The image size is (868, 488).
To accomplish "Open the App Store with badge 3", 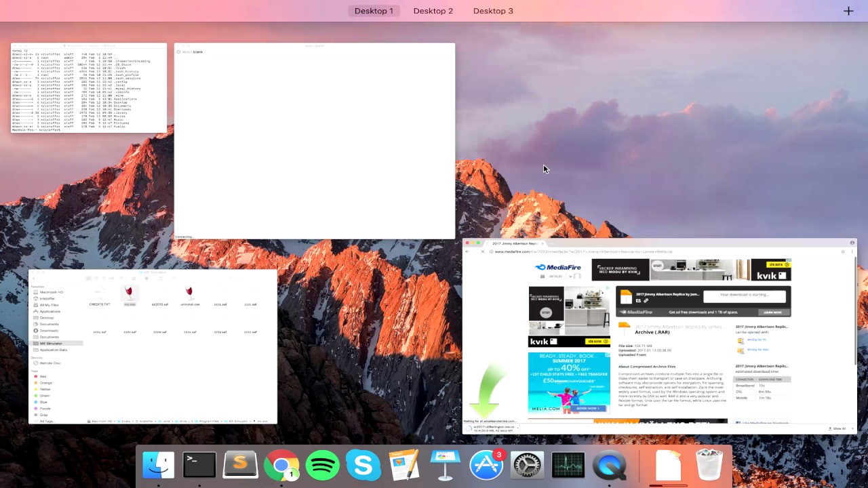I will coord(486,466).
